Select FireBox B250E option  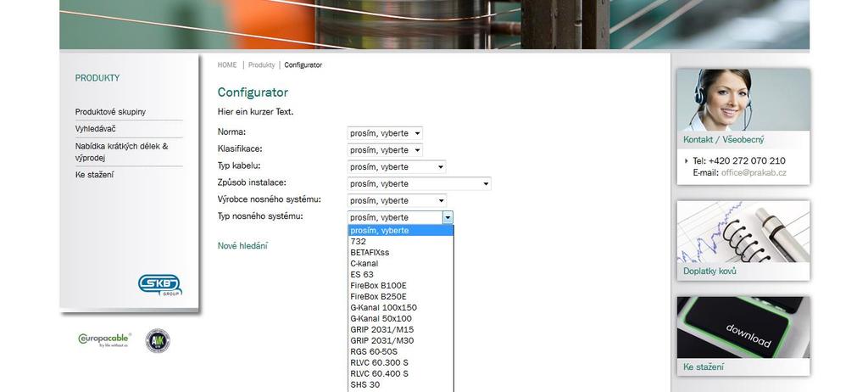400,297
